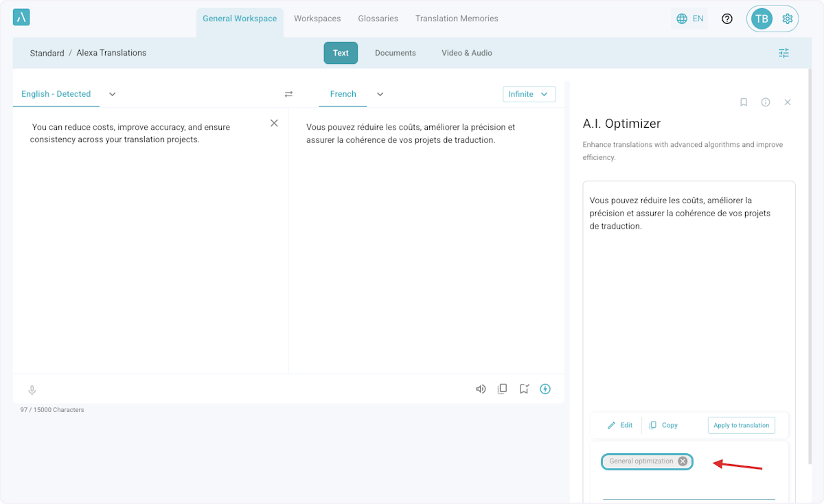Switch to the Documents tab
This screenshot has height=504, width=824.
(395, 53)
